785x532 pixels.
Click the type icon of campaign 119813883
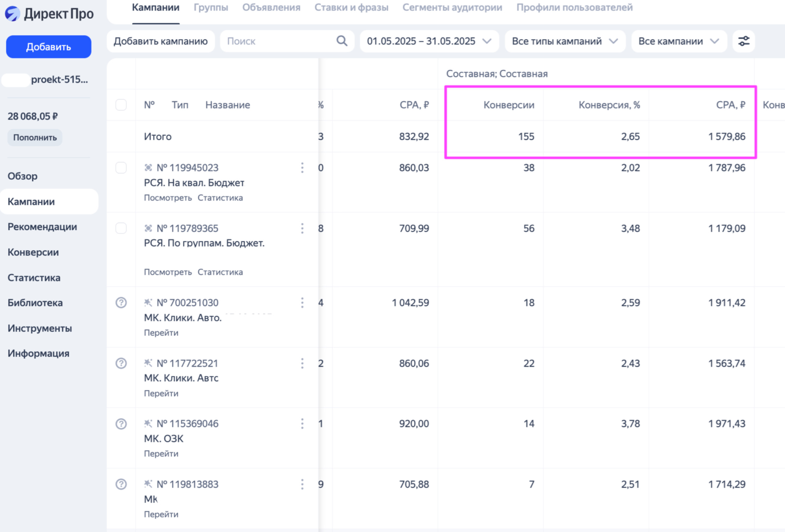click(148, 484)
